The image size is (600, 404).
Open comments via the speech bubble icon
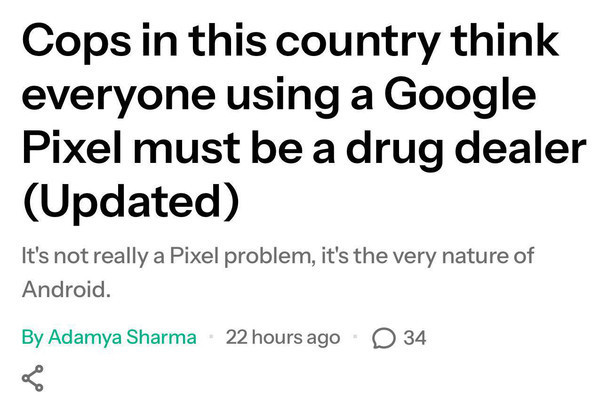pos(382,338)
